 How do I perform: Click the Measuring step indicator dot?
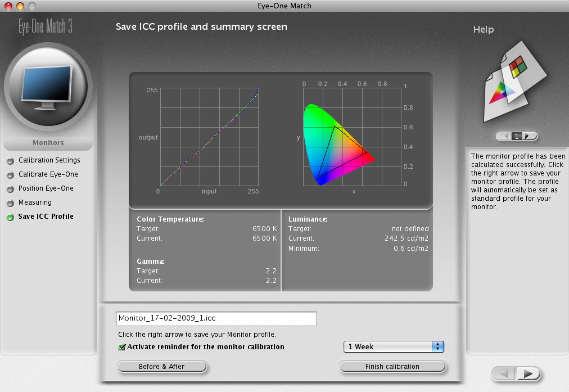tap(11, 203)
